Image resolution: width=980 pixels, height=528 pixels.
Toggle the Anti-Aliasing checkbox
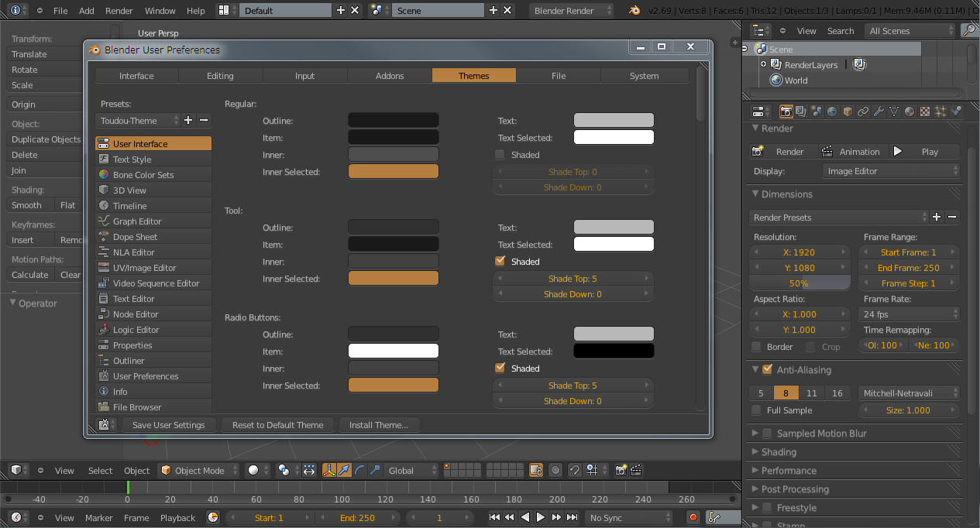[768, 369]
